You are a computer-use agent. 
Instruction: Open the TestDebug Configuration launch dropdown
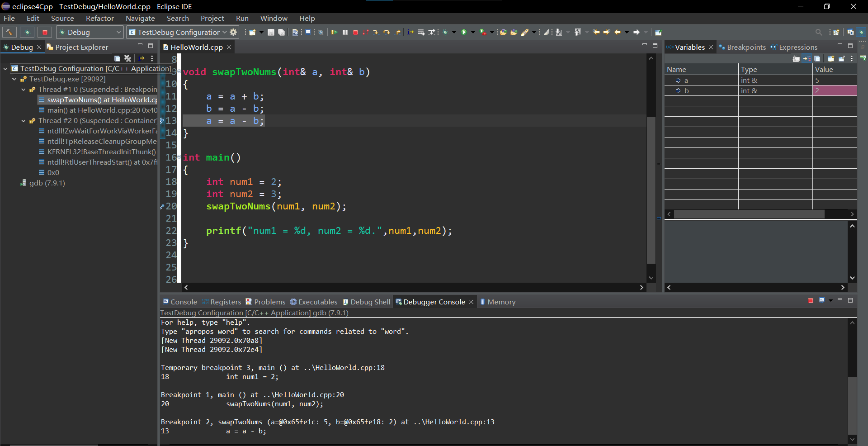(x=225, y=32)
